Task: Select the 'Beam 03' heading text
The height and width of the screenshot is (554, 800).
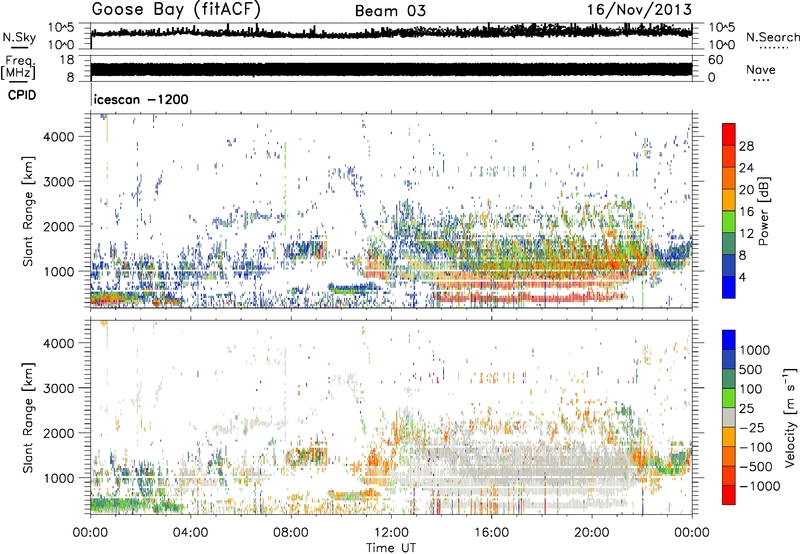Action: (x=390, y=11)
